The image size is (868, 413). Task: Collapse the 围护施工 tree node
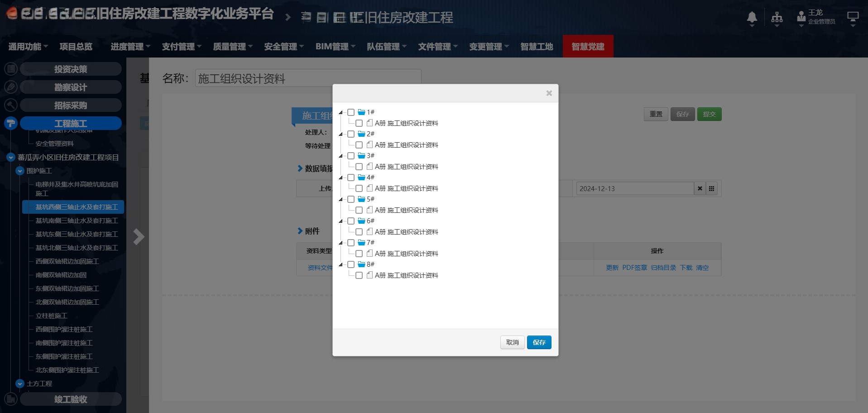tap(20, 171)
